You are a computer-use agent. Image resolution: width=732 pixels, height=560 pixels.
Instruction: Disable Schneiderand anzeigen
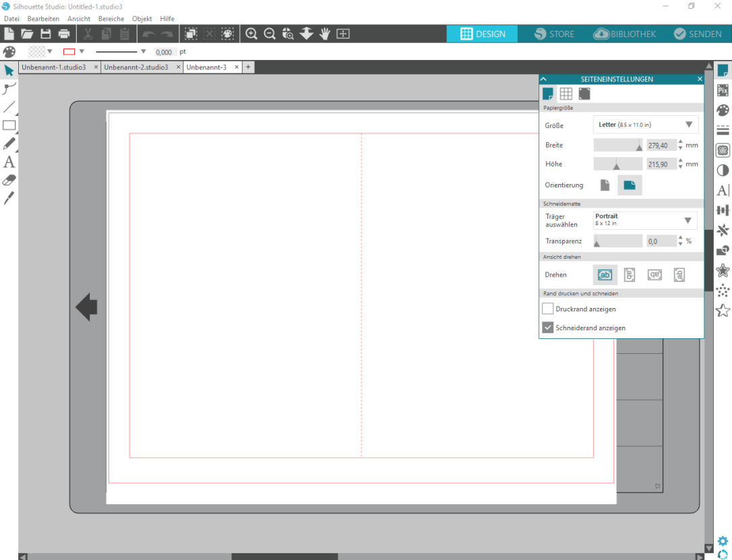548,327
